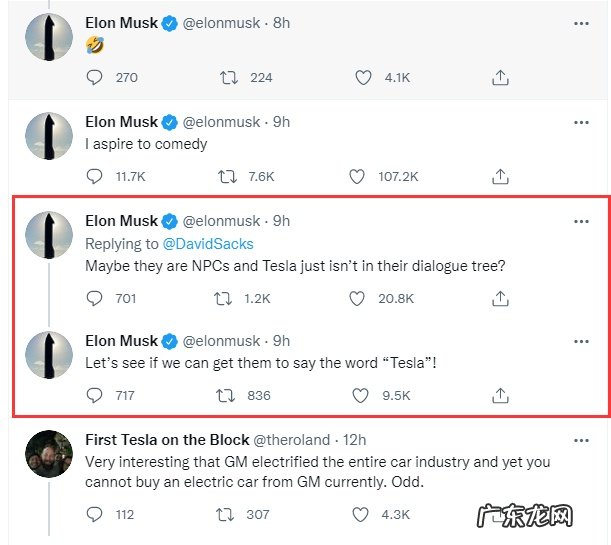Like the GM electrified car industry tweet
This screenshot has width=611, height=545.
(x=357, y=514)
